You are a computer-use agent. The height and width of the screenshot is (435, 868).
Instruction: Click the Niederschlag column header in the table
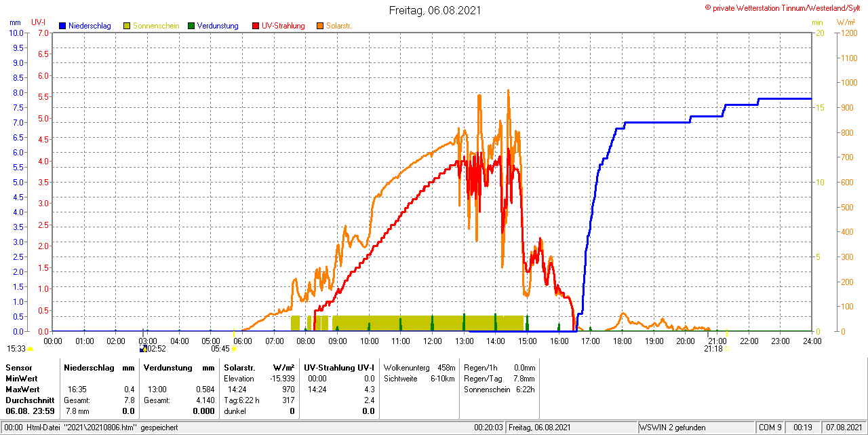[x=89, y=367]
